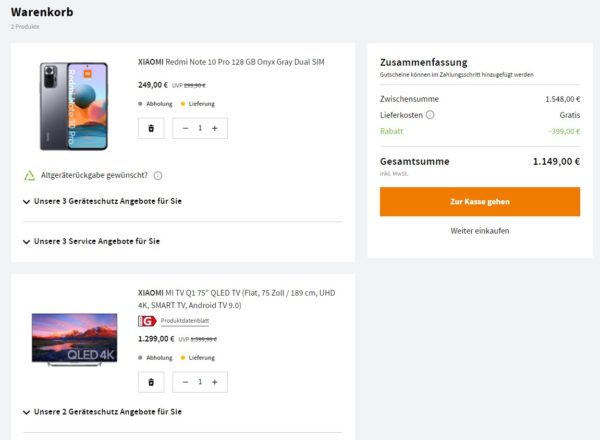Increase quantity of Redmi Note 10 Pro

point(214,128)
